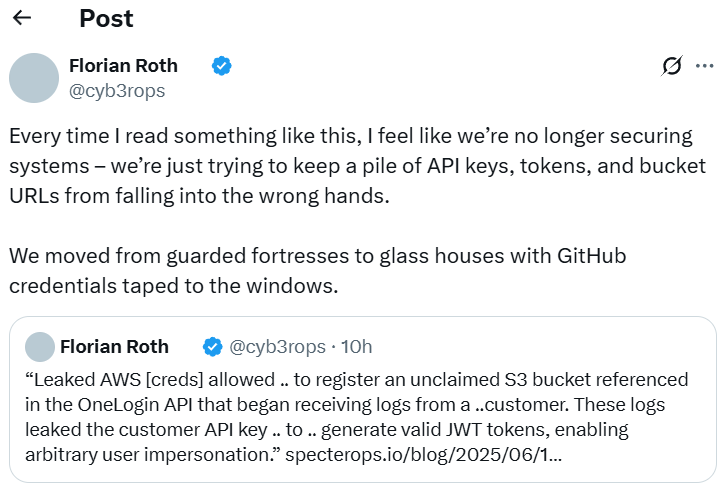Click the @cyb3rops handle in the quoted post
727x491 pixels.
coord(278,347)
